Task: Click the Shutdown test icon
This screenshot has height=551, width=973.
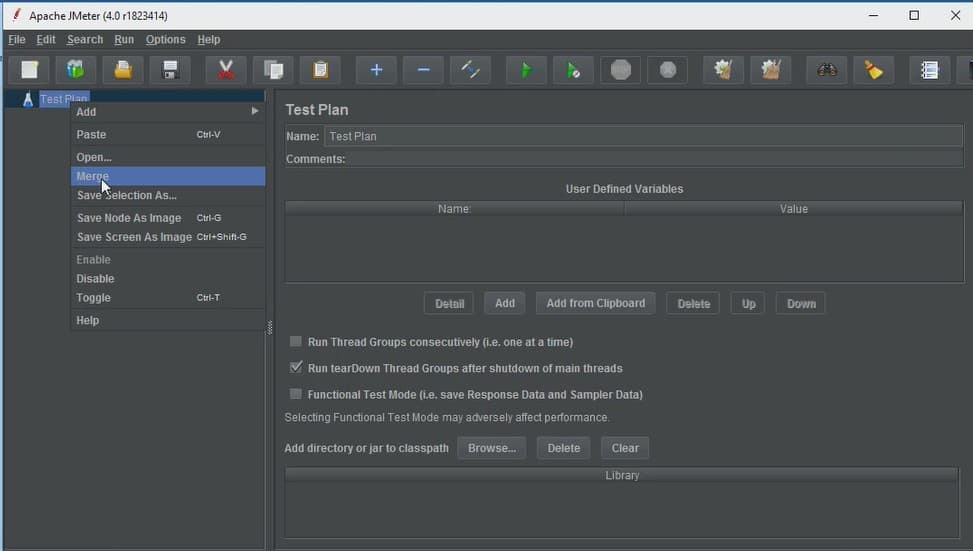Action: [668, 69]
